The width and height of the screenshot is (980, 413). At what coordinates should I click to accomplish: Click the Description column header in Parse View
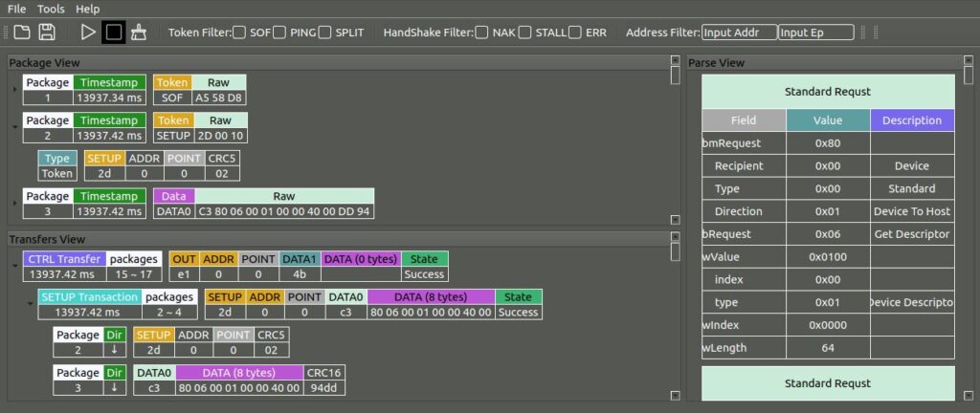click(912, 120)
